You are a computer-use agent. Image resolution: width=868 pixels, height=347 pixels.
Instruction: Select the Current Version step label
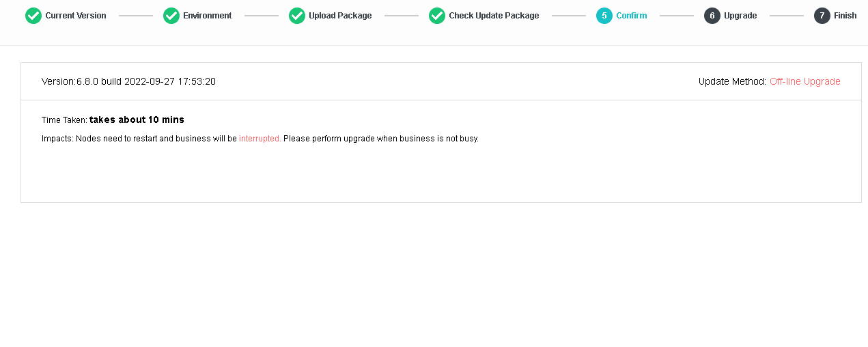tap(76, 16)
